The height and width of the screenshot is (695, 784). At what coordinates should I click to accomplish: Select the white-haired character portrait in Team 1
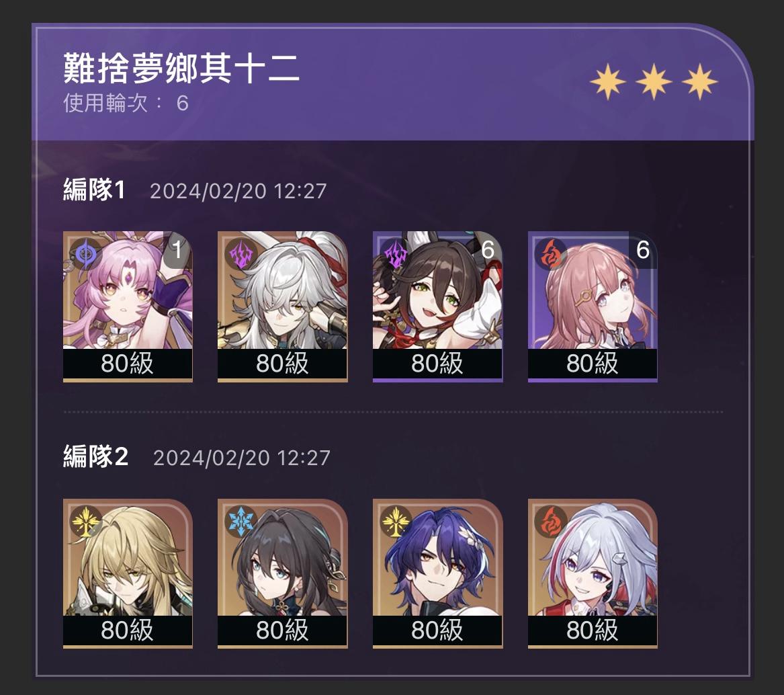[283, 306]
